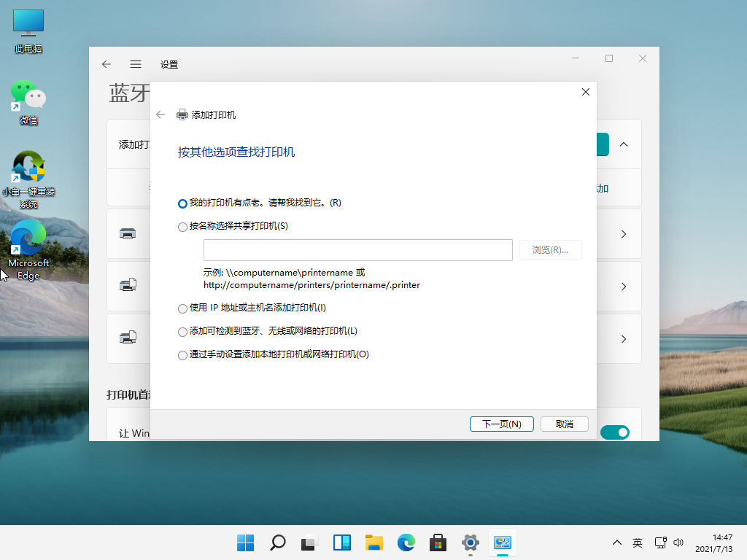The image size is (747, 560).
Task: Choose add Bluetooth, wireless or network printer
Action: click(182, 332)
